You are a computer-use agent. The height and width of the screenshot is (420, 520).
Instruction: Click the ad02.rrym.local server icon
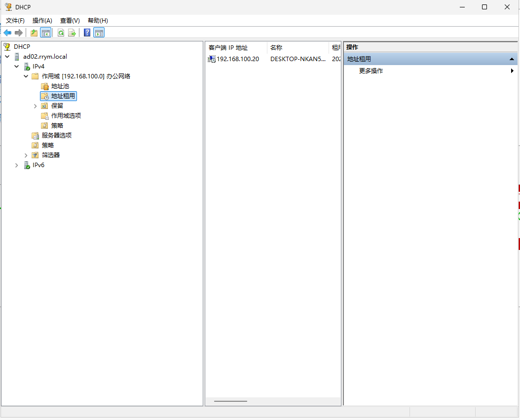17,57
